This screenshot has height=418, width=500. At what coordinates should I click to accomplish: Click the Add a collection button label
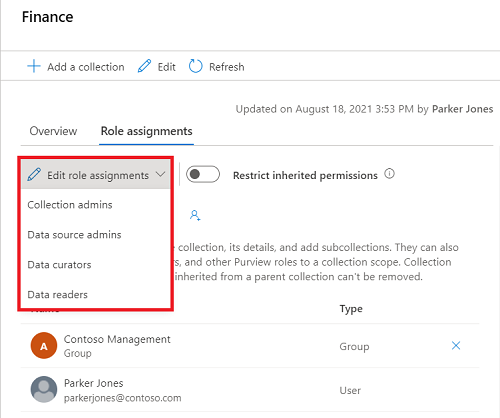click(86, 67)
